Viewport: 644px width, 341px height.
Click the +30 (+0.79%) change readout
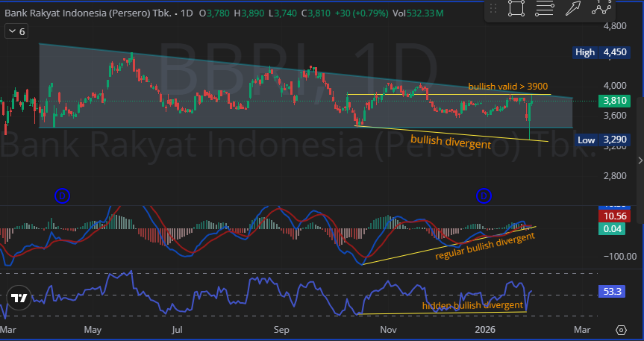coord(361,13)
